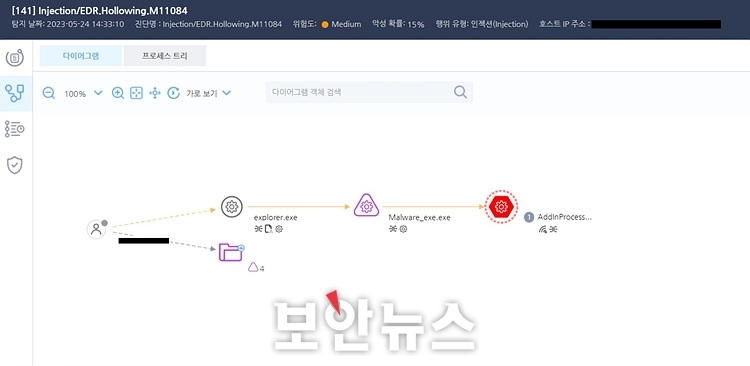The height and width of the screenshot is (366, 750).
Task: Switch to the 프로세스 트리 tab
Action: [x=165, y=55]
